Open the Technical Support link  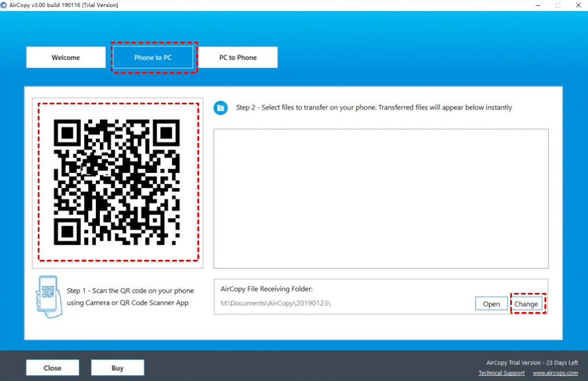502,373
